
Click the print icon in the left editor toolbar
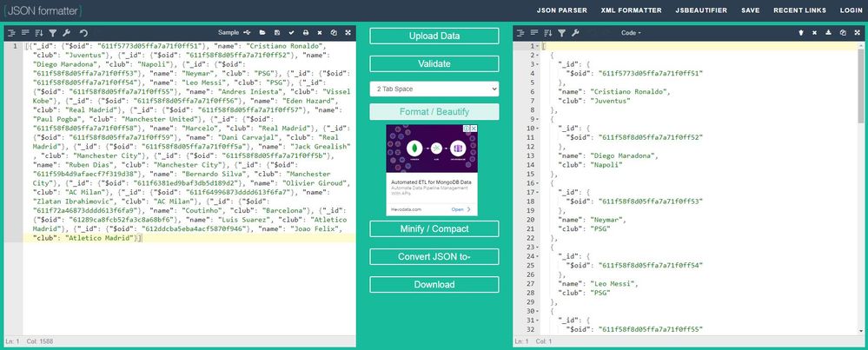306,33
